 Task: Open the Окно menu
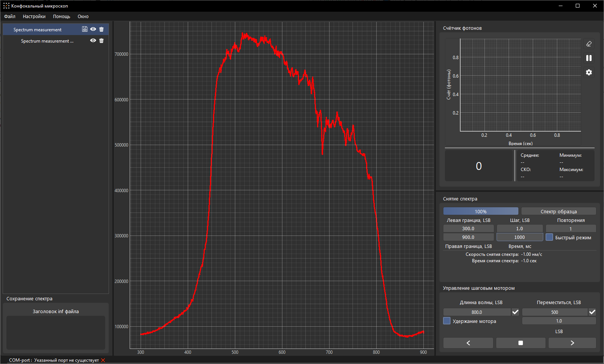83,17
